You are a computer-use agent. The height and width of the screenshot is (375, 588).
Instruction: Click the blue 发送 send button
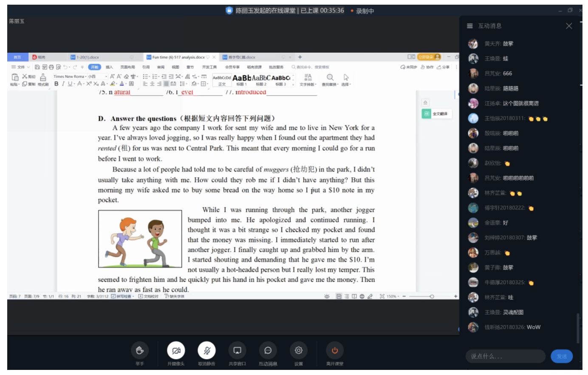562,356
